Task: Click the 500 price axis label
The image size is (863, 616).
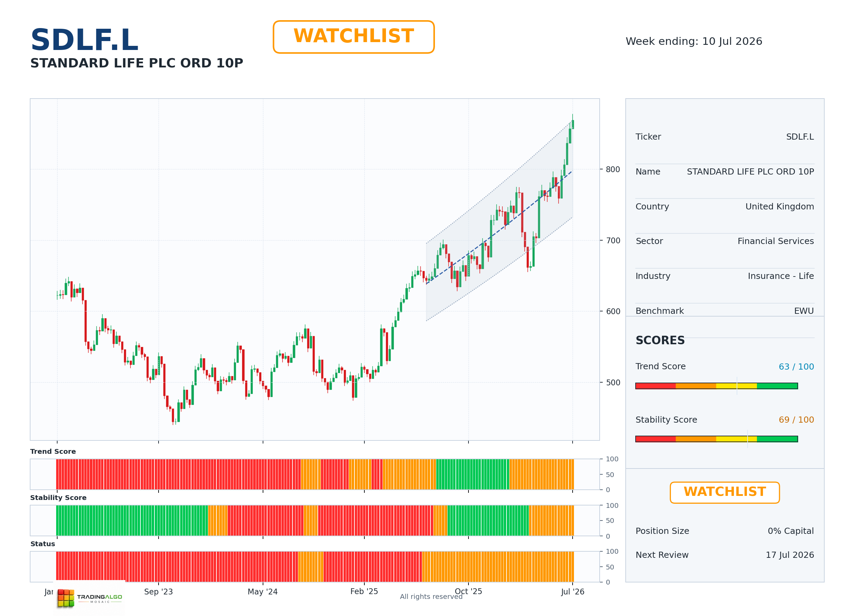Action: coord(613,383)
